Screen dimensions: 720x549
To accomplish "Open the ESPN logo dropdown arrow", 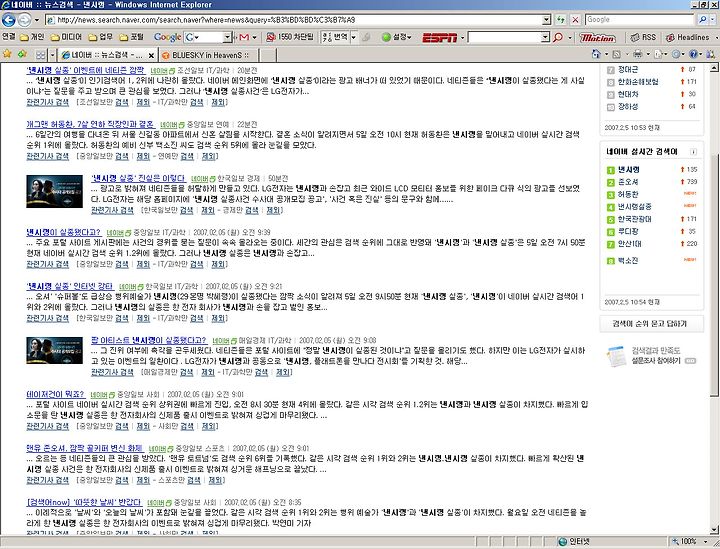I will click(x=462, y=38).
